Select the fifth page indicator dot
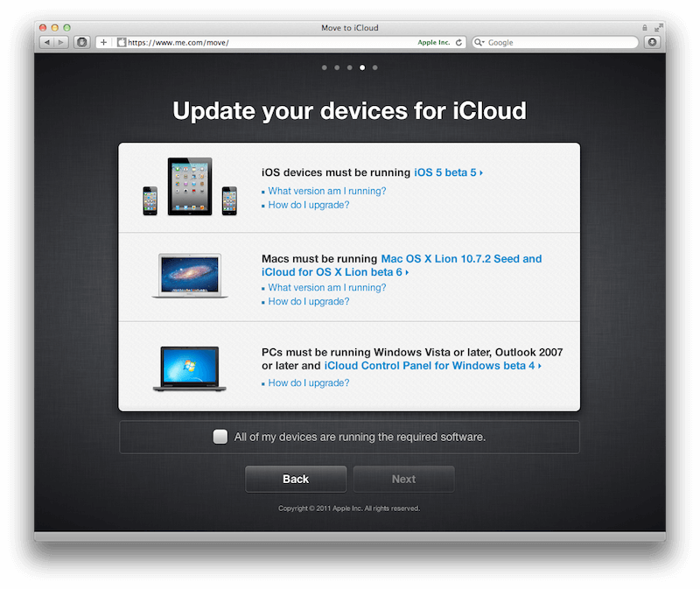Image resolution: width=700 pixels, height=589 pixels. (375, 67)
